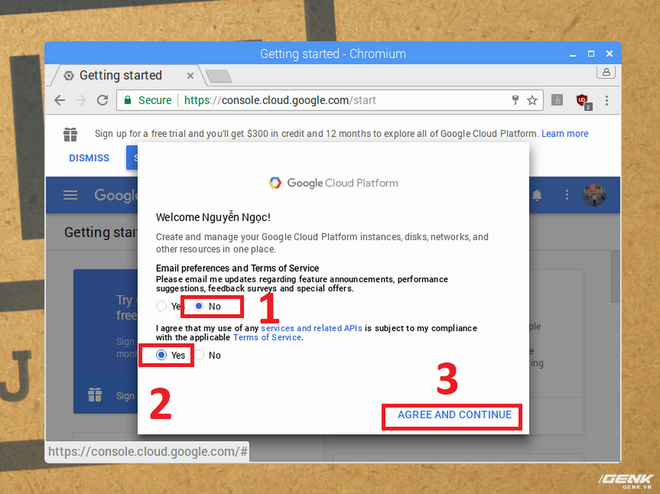
Task: Minimize the Chromium window
Action: coord(572,54)
